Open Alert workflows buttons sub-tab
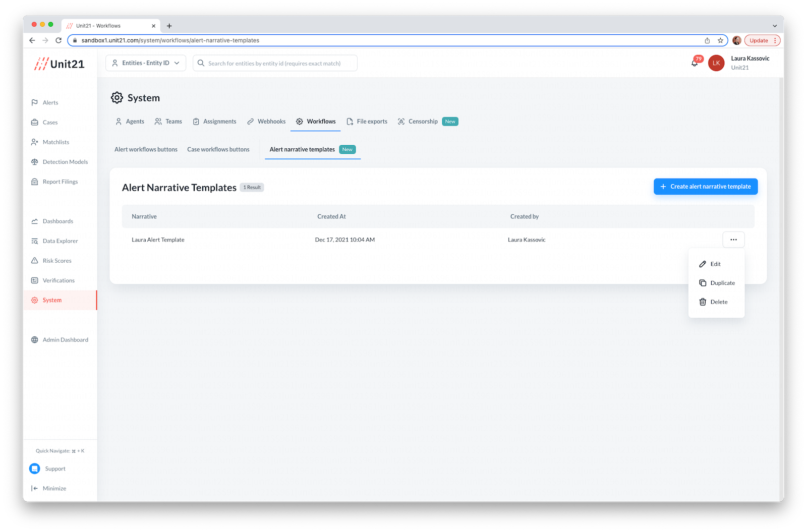 146,149
